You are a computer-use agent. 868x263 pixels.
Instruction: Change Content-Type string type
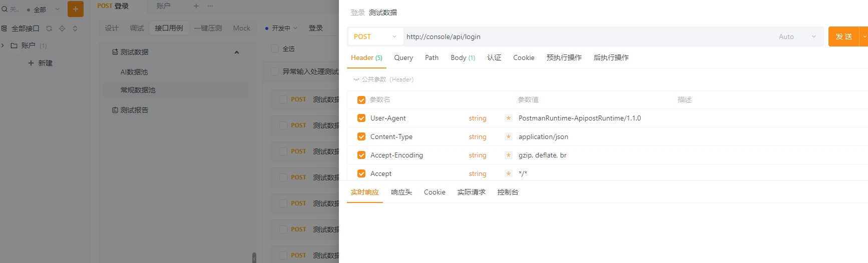coord(478,136)
